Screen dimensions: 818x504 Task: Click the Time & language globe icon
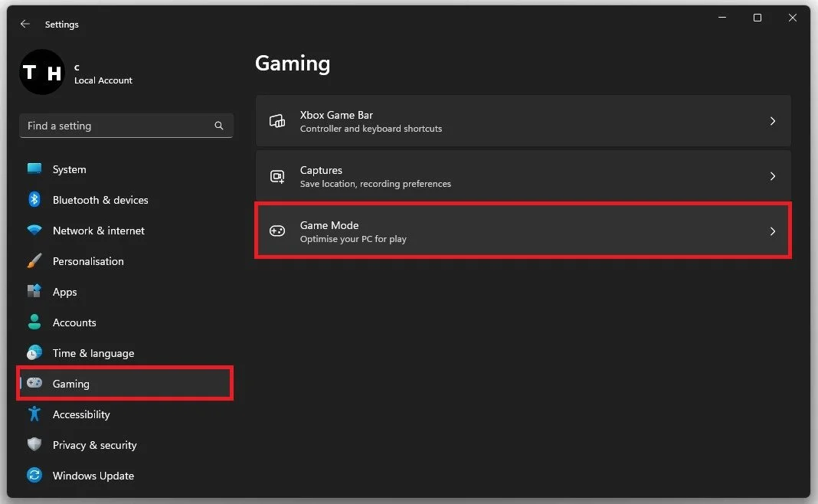click(x=34, y=352)
